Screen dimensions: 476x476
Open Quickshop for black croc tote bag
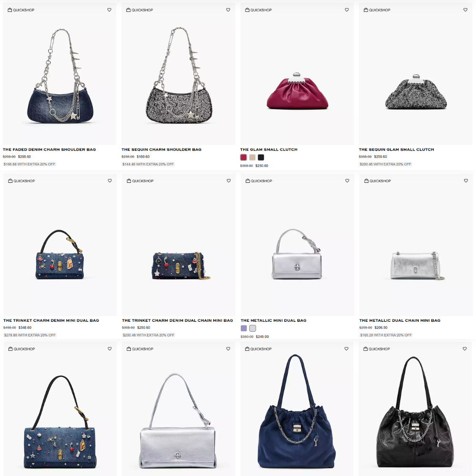(x=377, y=349)
